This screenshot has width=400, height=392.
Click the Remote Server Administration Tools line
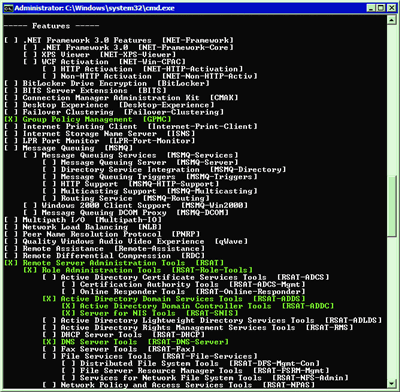[114, 263]
